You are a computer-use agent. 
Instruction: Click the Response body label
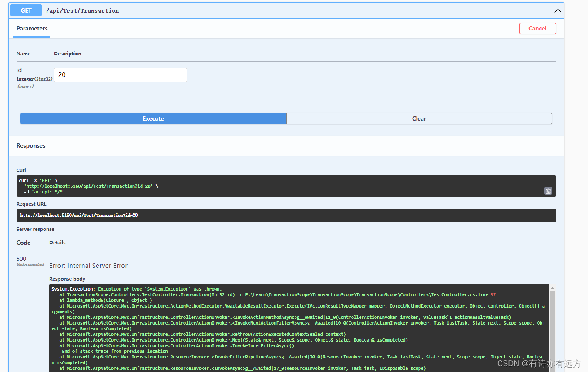(67, 279)
